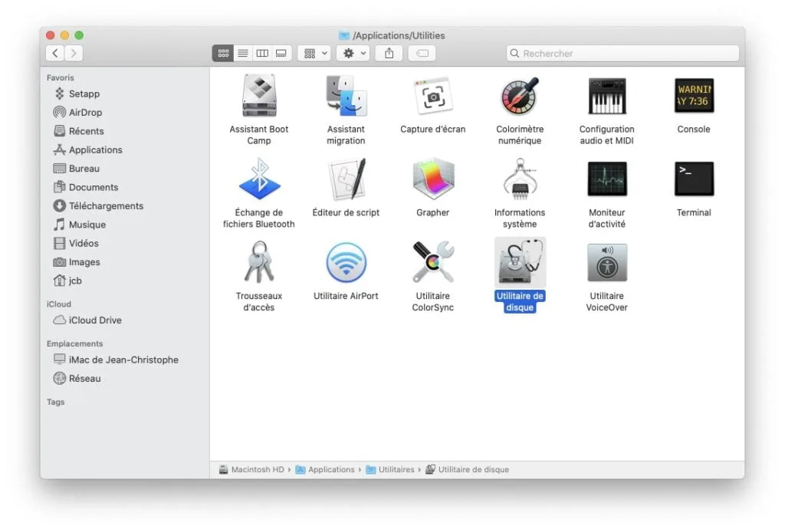This screenshot has width=785, height=532.
Task: Go forward with the right arrow
Action: tap(74, 53)
